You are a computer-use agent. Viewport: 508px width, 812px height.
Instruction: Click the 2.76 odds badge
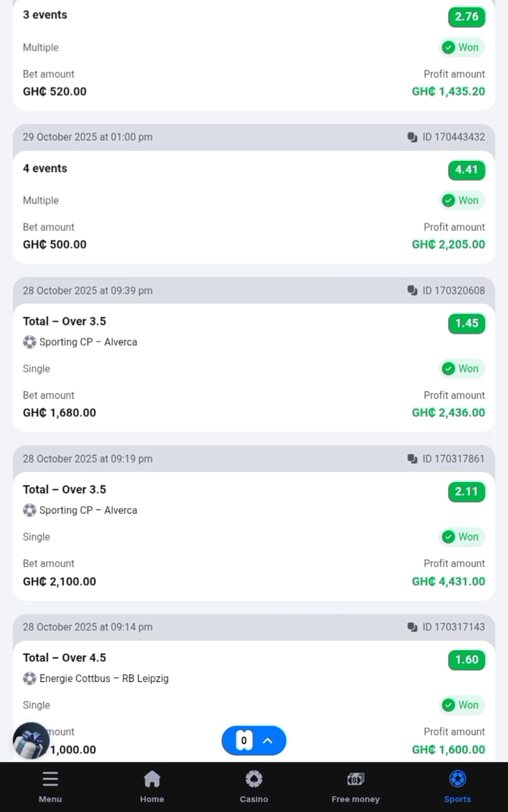click(x=466, y=16)
